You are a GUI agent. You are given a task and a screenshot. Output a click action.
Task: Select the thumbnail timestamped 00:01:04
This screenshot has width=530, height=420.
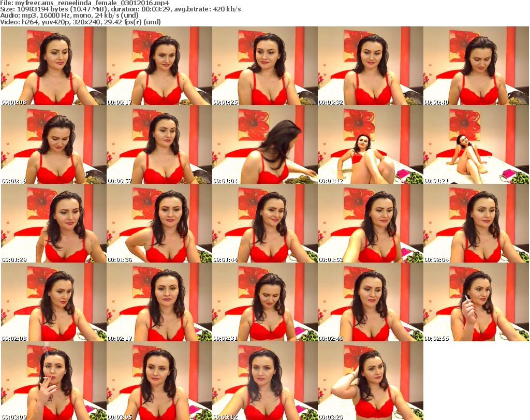tap(265, 144)
